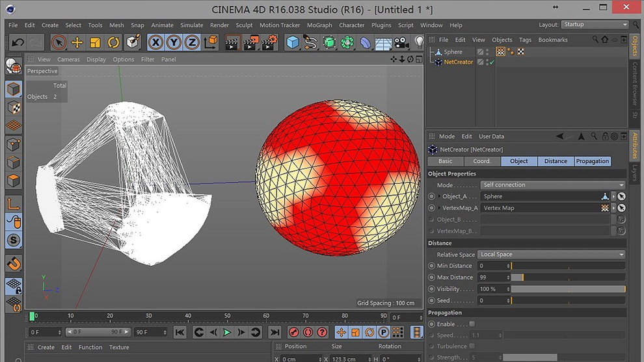Add a Floor environment object
This screenshot has width=644, height=362.
(383, 43)
